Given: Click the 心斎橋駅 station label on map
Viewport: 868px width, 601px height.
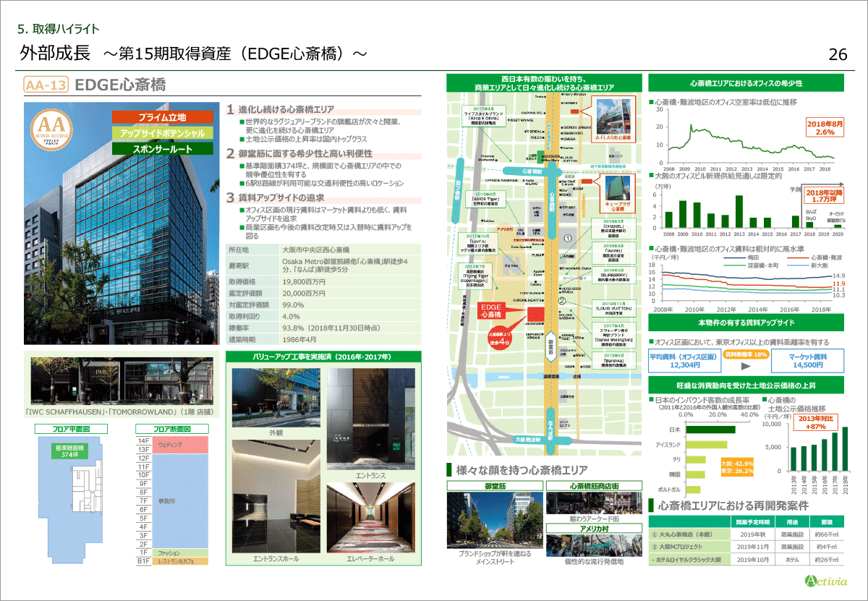Looking at the screenshot, I should tap(551, 194).
